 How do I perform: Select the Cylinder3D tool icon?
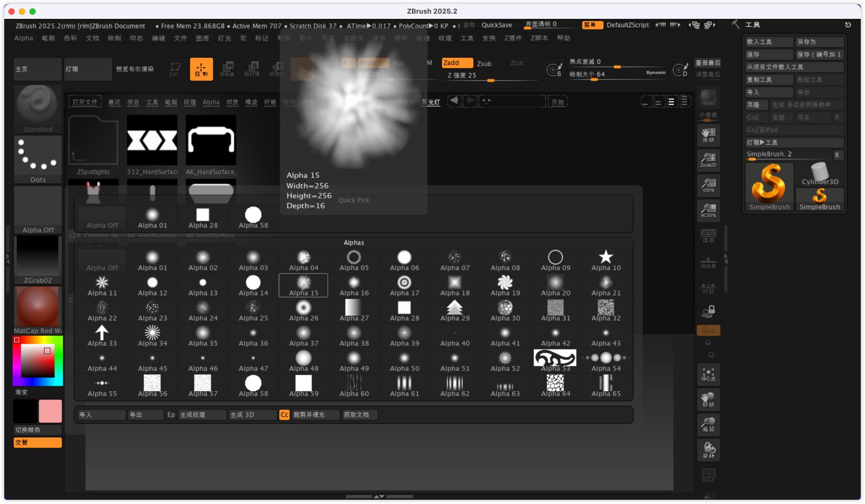pyautogui.click(x=819, y=174)
